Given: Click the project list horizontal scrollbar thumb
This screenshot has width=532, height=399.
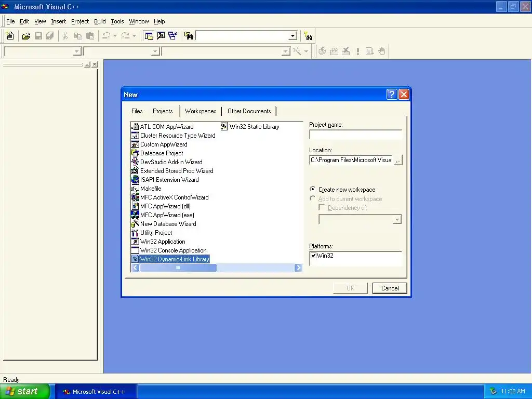Looking at the screenshot, I should pyautogui.click(x=178, y=268).
